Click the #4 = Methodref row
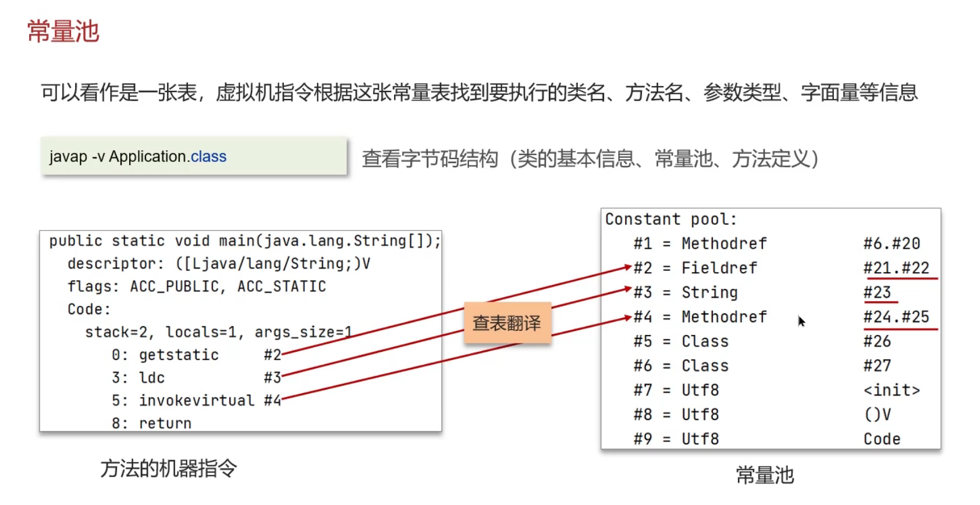The image size is (980, 505). point(782,317)
